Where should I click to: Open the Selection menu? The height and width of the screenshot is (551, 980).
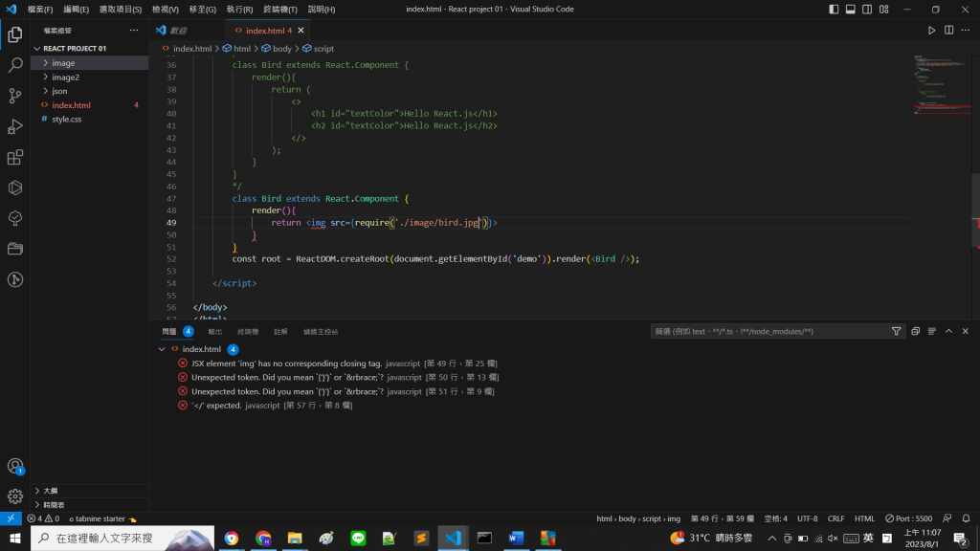(120, 10)
